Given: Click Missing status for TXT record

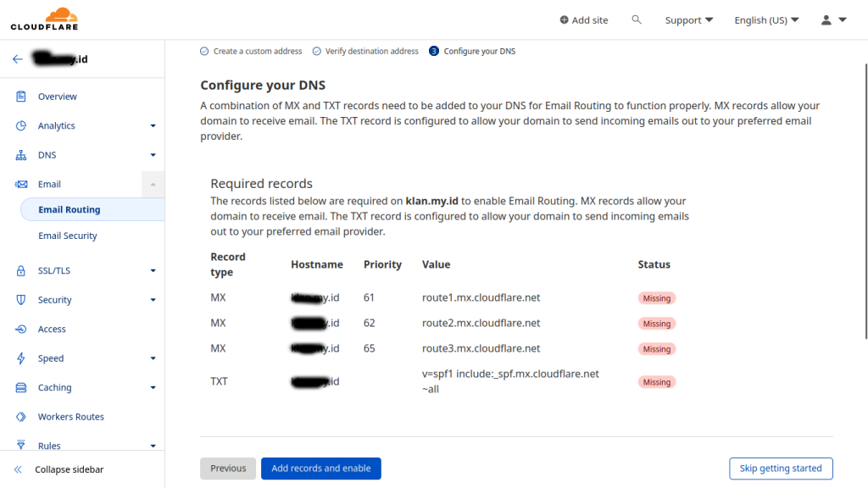Looking at the screenshot, I should click(657, 382).
